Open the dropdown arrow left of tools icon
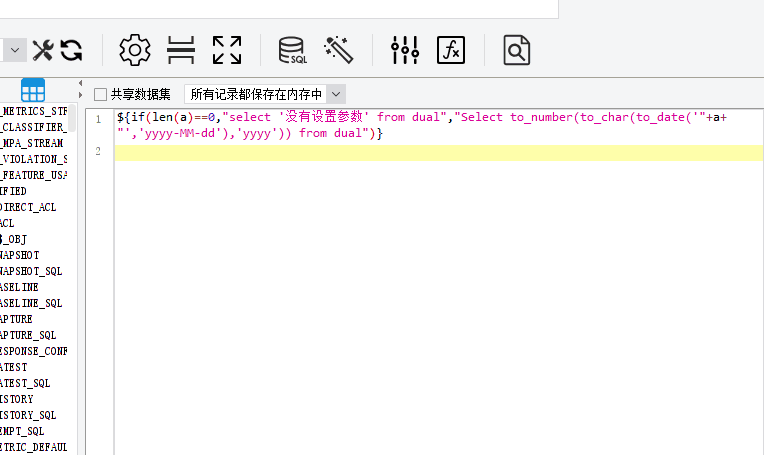 point(14,50)
